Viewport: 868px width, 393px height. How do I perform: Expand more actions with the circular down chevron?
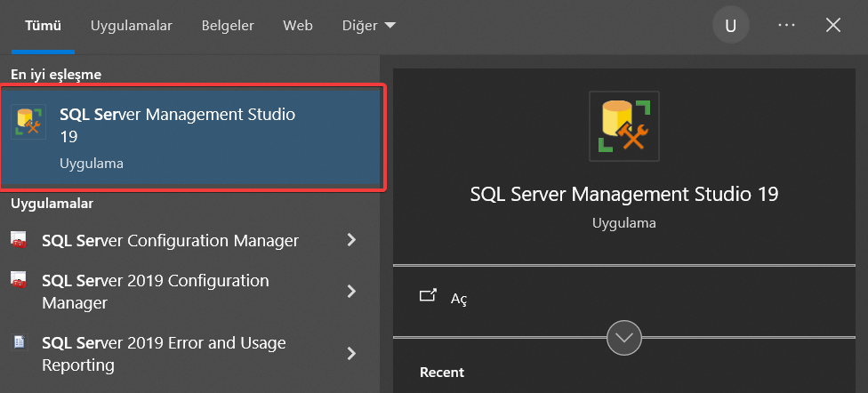point(624,337)
